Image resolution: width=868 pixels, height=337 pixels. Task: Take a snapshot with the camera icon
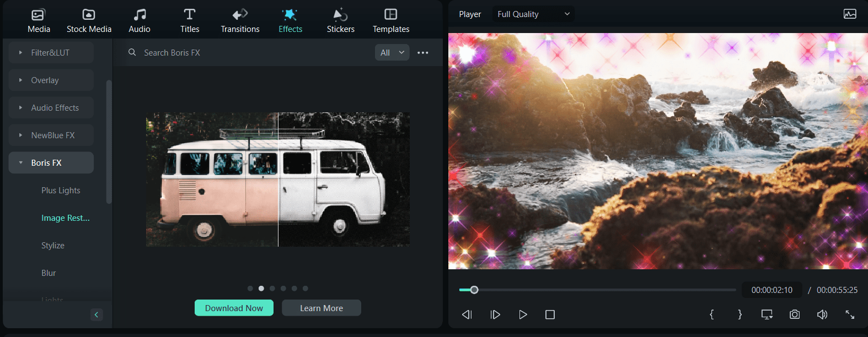(794, 314)
